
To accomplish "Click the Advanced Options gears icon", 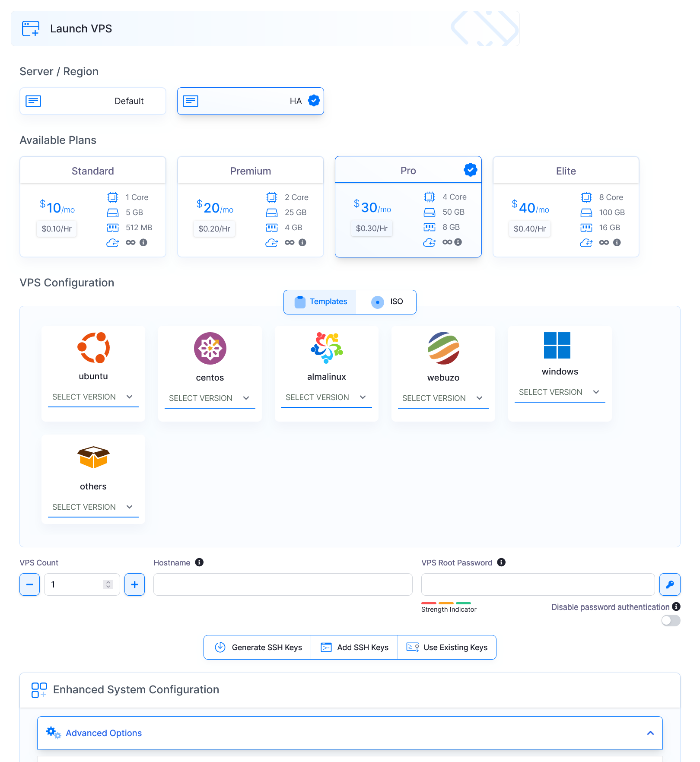I will (54, 733).
